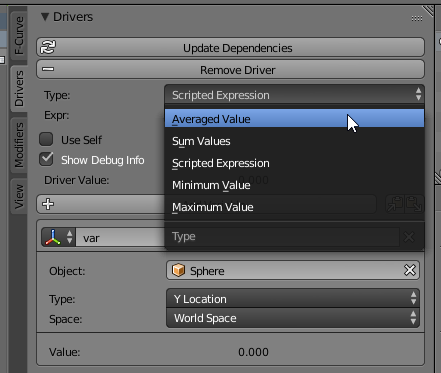441x373 pixels.
Task: Click the orange cube icon beside Sphere
Action: tap(178, 270)
